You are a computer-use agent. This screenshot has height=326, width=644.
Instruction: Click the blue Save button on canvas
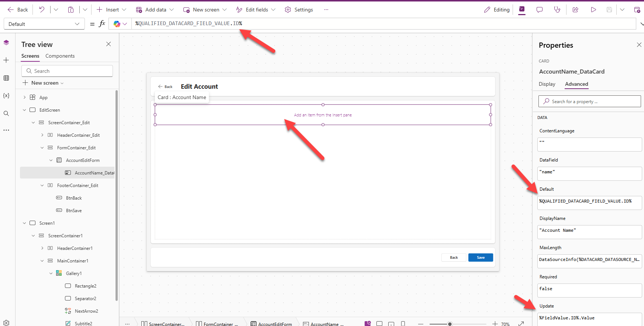481,258
